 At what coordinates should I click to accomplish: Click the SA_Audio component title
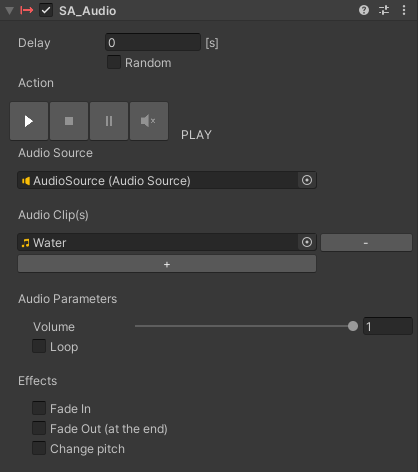(x=88, y=11)
